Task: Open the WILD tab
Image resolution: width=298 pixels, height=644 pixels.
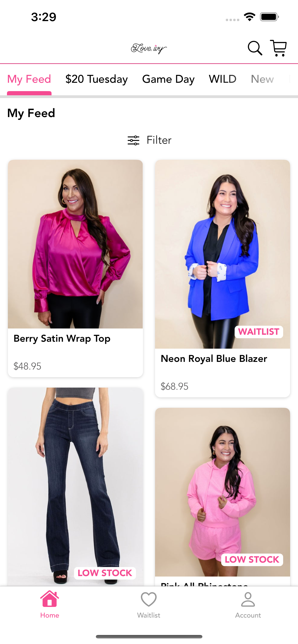Action: click(x=222, y=79)
